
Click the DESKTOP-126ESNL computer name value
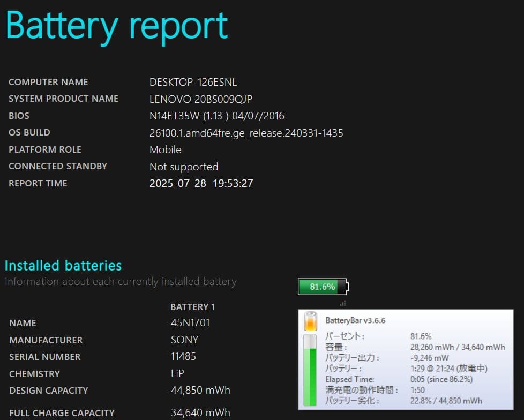(193, 82)
